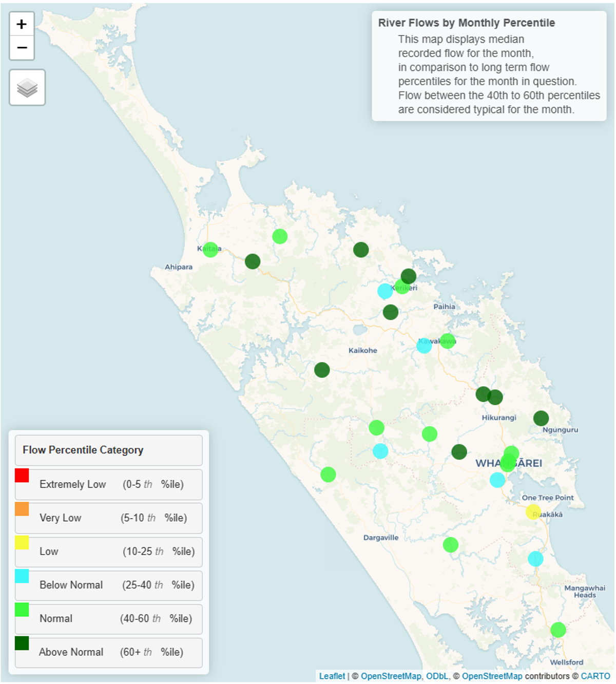Image resolution: width=616 pixels, height=684 pixels.
Task: Click the orange Very Low legend swatch
Action: [22, 509]
